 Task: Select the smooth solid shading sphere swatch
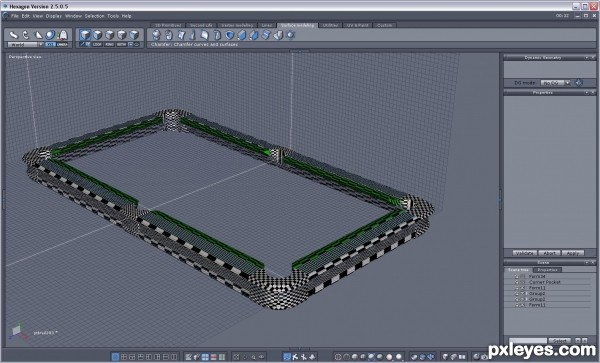click(x=389, y=357)
